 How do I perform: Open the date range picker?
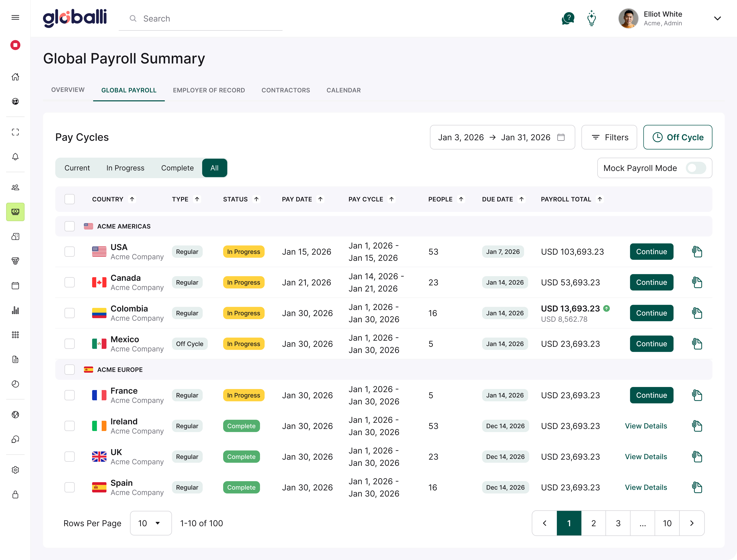tap(502, 137)
